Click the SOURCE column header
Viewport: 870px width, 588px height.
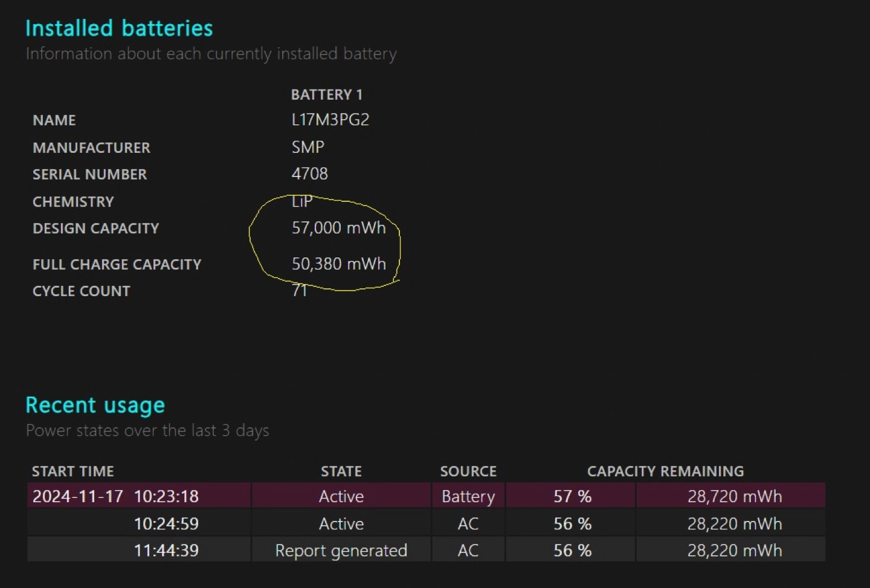point(468,471)
